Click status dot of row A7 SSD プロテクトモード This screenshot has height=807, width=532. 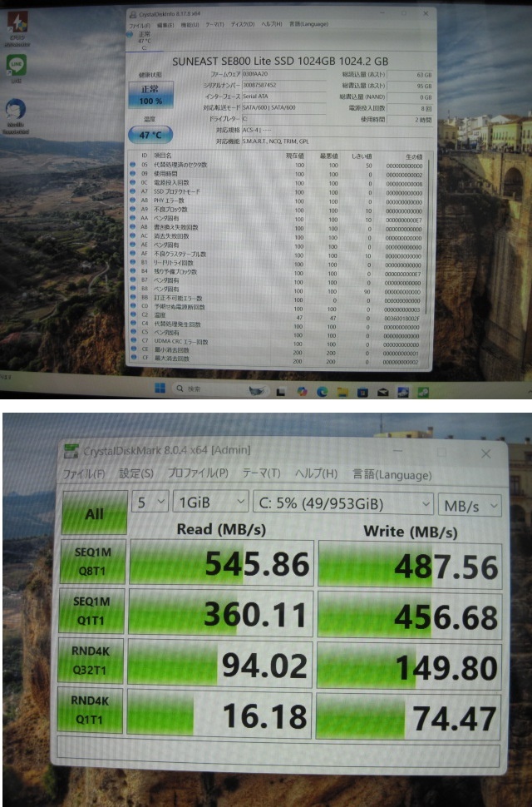pyautogui.click(x=133, y=191)
